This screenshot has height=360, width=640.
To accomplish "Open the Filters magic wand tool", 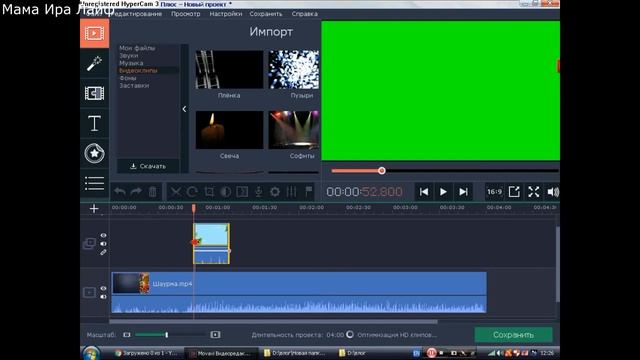I will (94, 64).
